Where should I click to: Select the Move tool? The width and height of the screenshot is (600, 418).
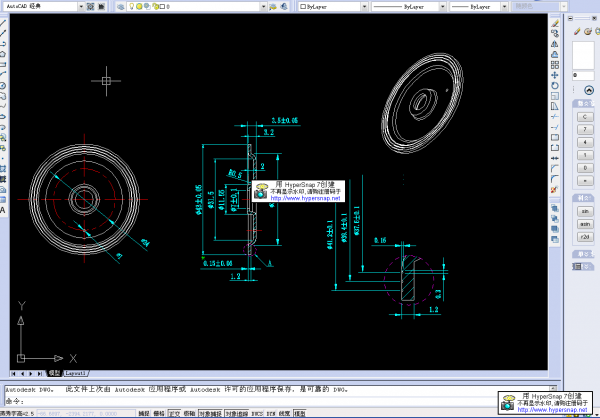[555, 75]
